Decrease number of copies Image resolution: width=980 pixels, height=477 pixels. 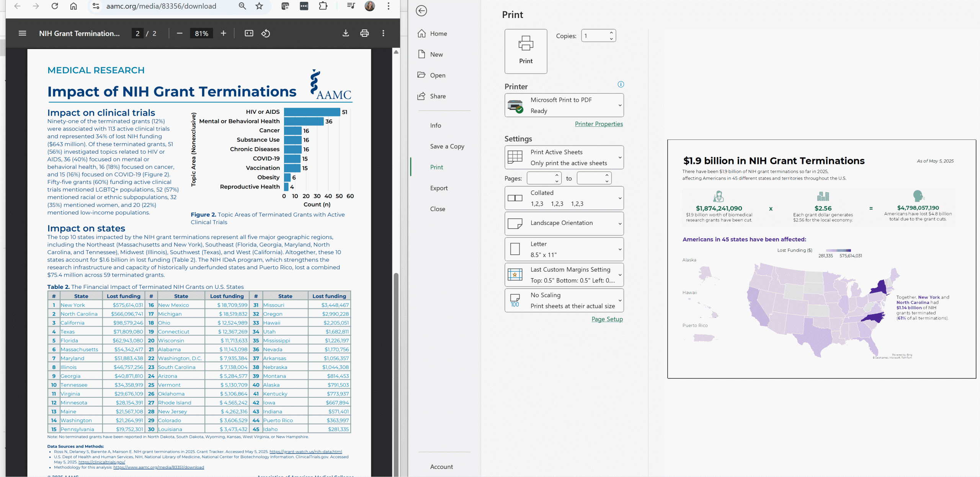611,39
